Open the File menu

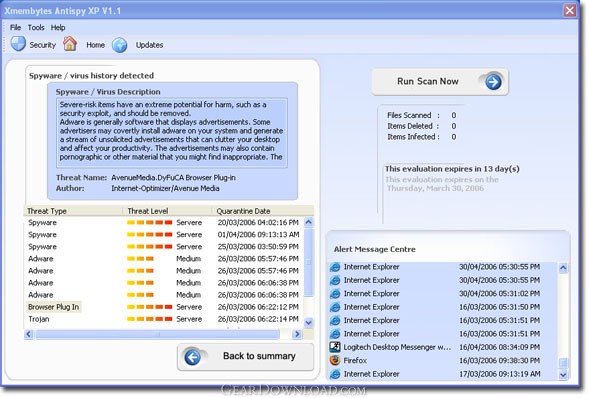(15, 27)
